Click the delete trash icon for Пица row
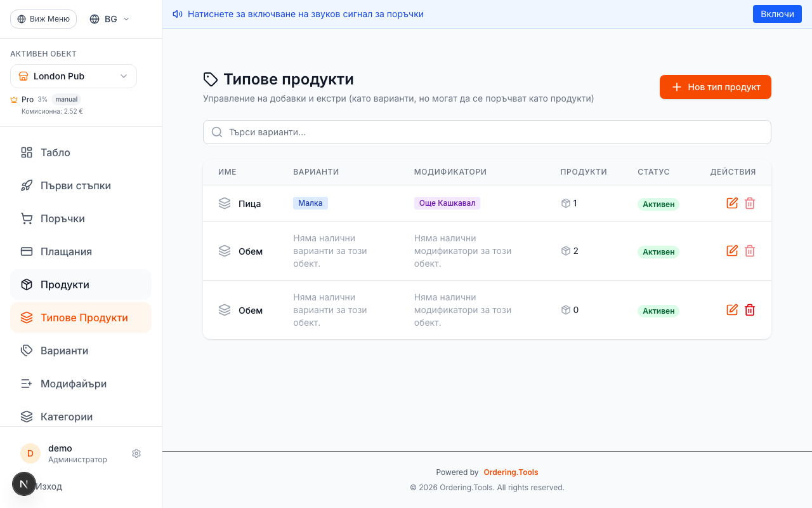 (x=750, y=203)
